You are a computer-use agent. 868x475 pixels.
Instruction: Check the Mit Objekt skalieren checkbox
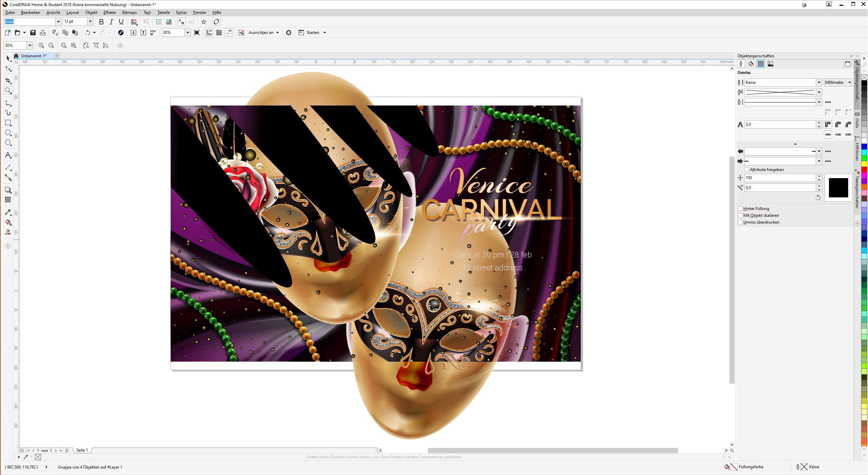click(740, 215)
